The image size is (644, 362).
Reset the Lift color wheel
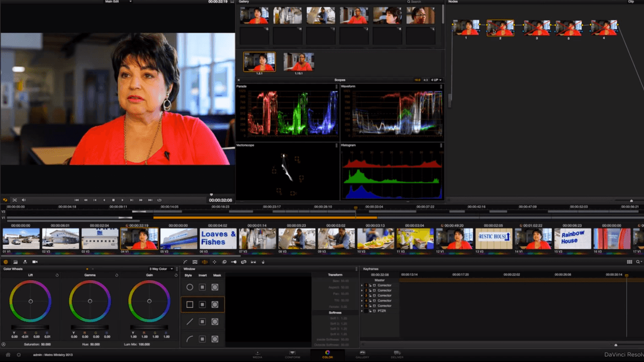point(57,275)
